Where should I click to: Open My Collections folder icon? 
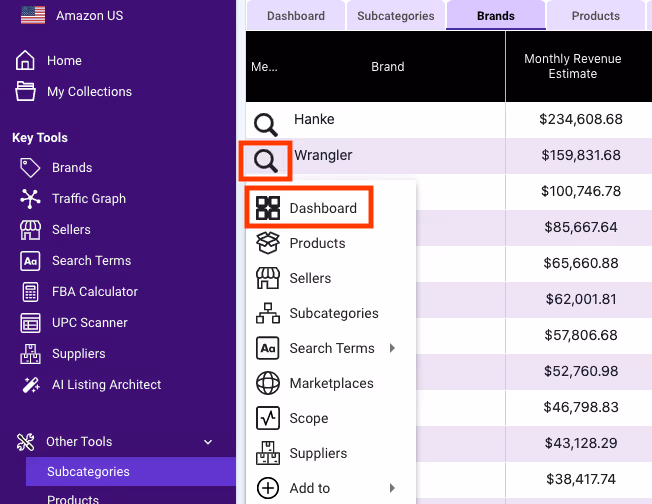click(x=25, y=91)
